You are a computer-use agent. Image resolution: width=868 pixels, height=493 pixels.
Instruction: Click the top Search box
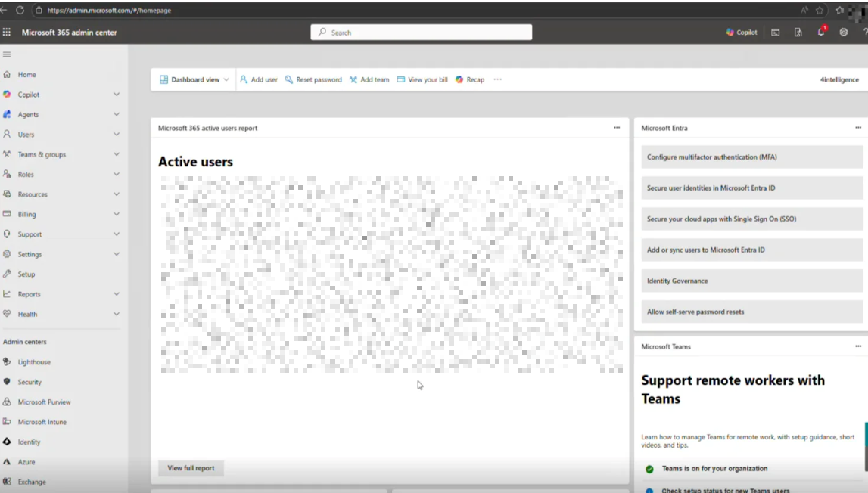coord(422,32)
